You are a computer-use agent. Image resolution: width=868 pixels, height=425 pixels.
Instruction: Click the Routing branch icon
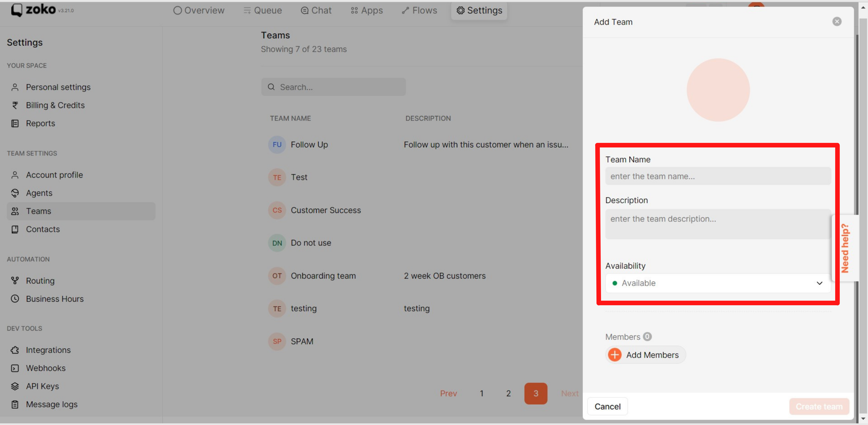tap(15, 281)
